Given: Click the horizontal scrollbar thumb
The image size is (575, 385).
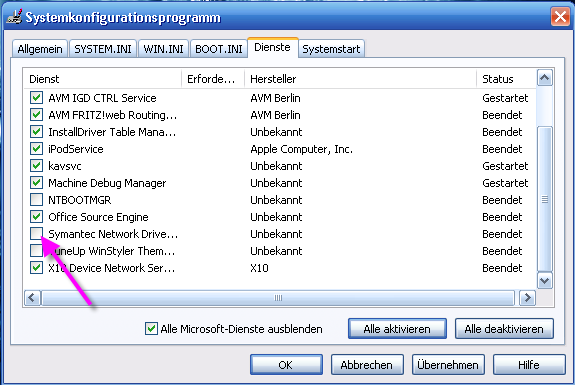Looking at the screenshot, I should [278, 298].
